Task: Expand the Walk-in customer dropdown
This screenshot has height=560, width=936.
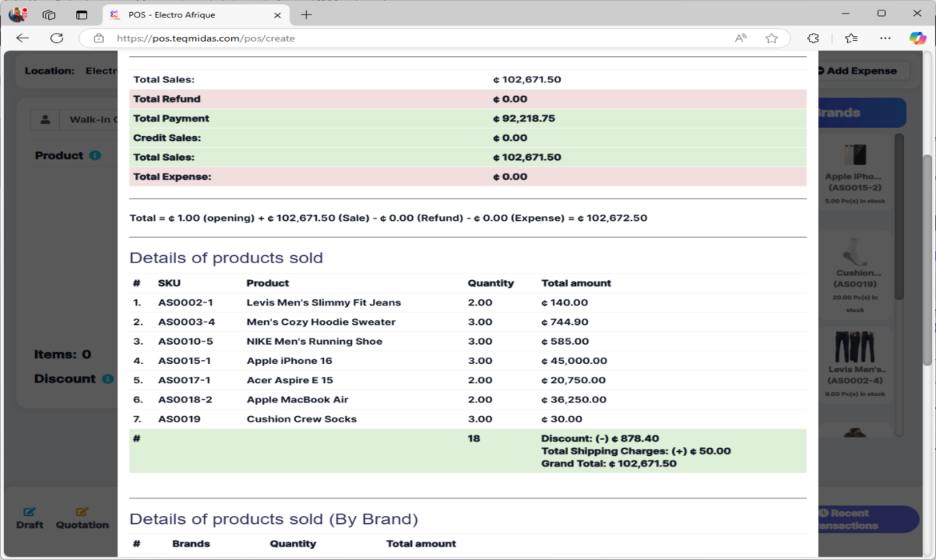Action: click(x=92, y=119)
